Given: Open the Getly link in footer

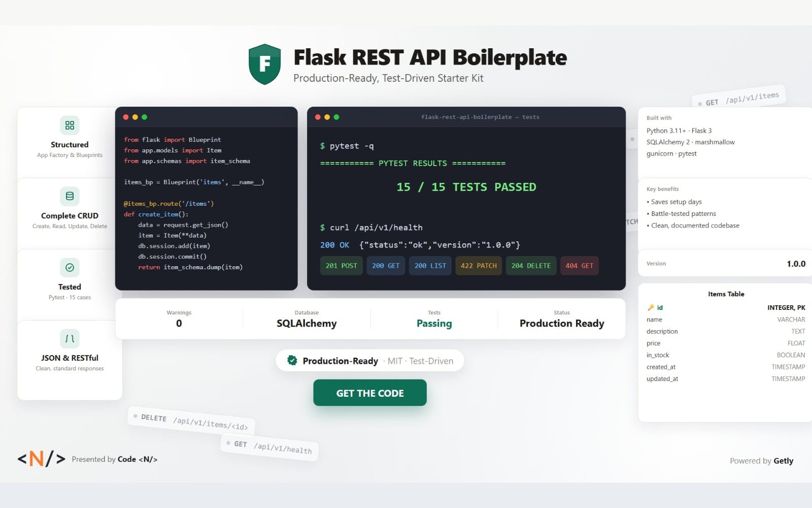Looking at the screenshot, I should [x=783, y=461].
